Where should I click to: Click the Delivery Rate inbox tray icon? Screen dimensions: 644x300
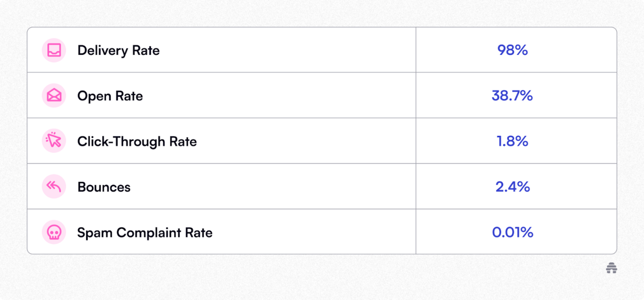54,50
